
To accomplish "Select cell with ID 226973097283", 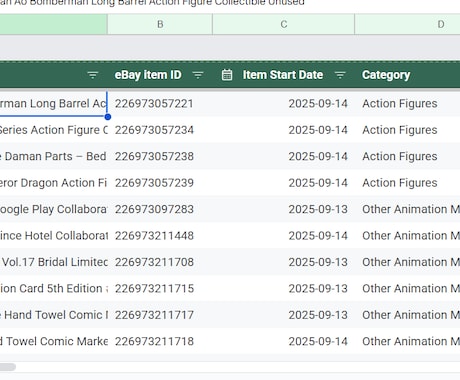I will (x=160, y=209).
